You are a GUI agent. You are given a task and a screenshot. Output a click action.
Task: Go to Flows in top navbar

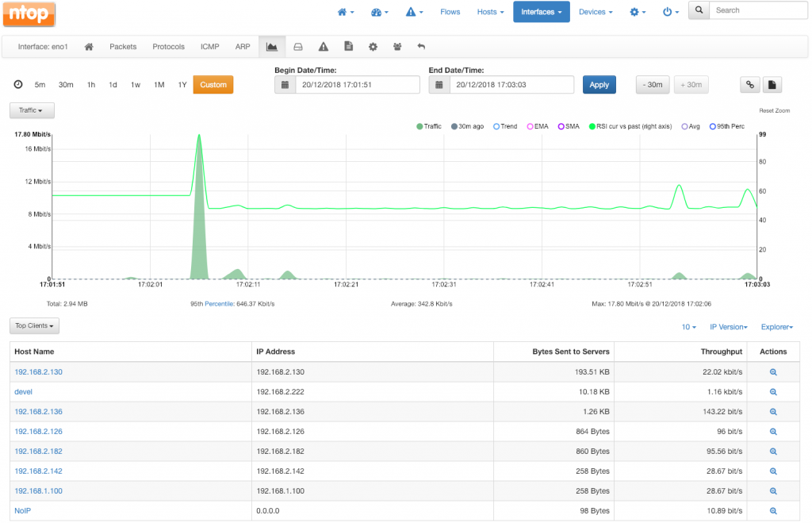point(450,12)
